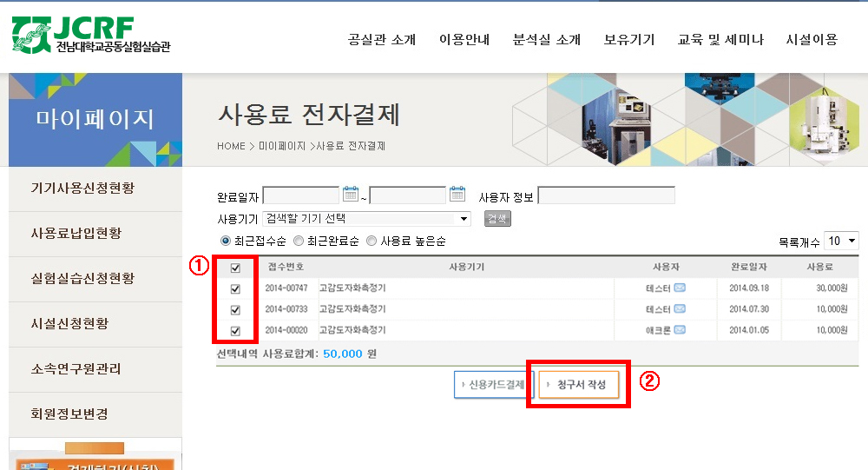Open the 보유기기 top menu
868x470 pixels.
[x=629, y=40]
